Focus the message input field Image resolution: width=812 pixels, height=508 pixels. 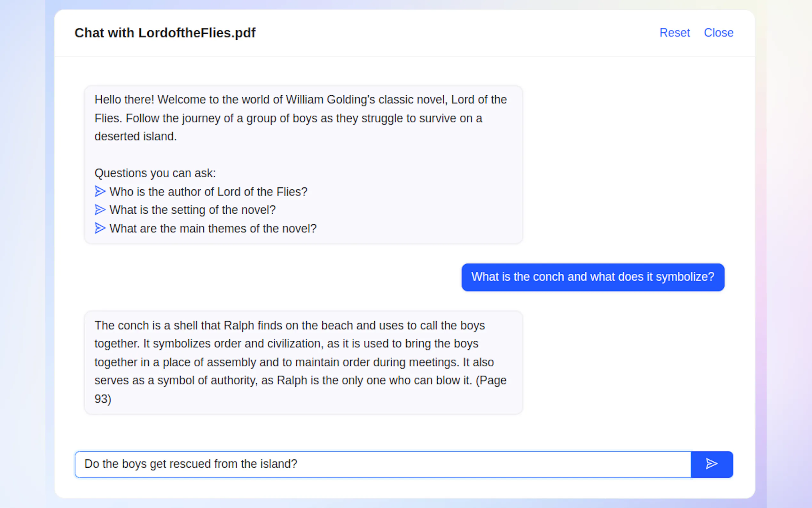tap(383, 464)
